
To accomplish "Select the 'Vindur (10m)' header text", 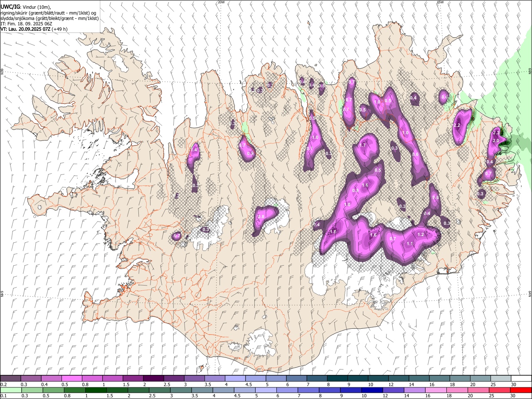I will pos(36,7).
